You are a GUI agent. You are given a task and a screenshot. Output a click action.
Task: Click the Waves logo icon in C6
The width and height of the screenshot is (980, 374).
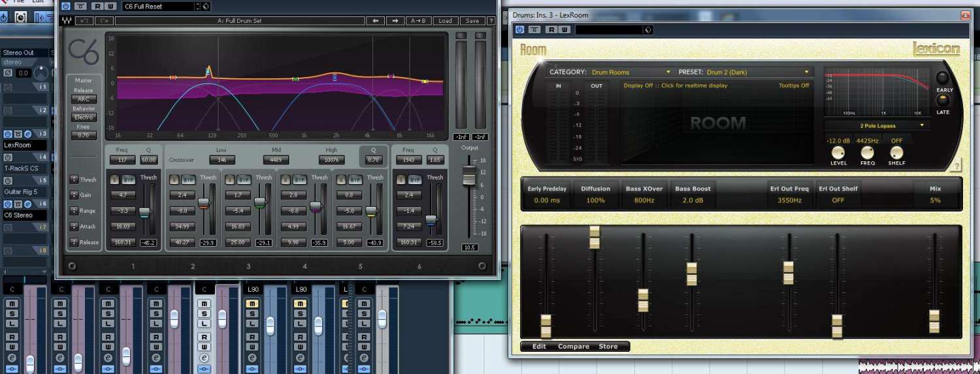(67, 21)
